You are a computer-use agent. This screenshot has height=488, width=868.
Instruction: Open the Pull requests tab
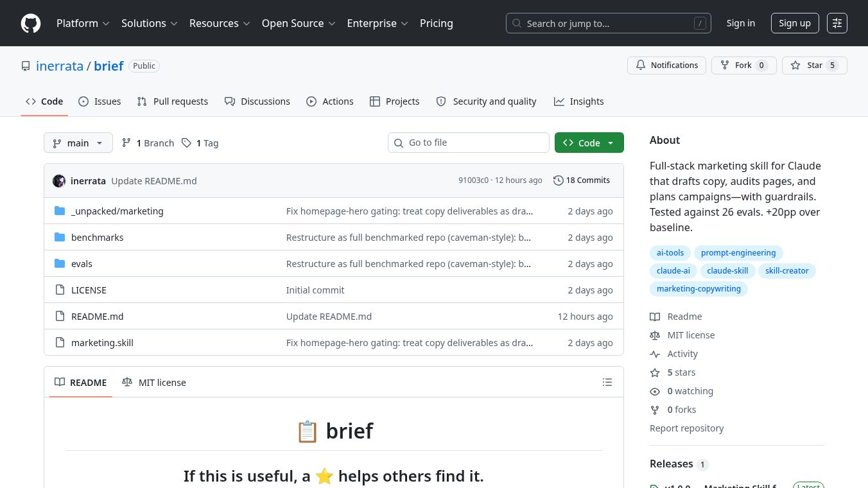173,101
